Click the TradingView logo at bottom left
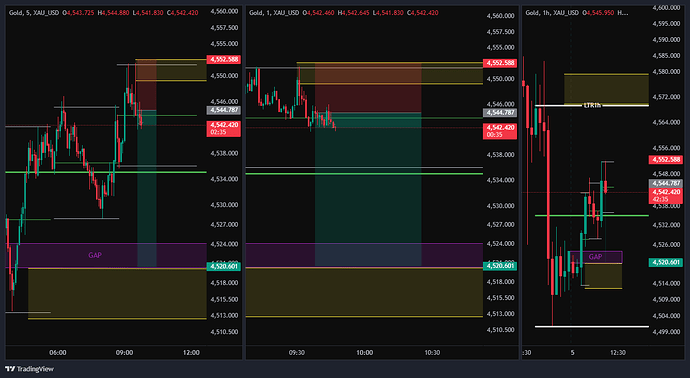690x378 pixels. pyautogui.click(x=29, y=369)
